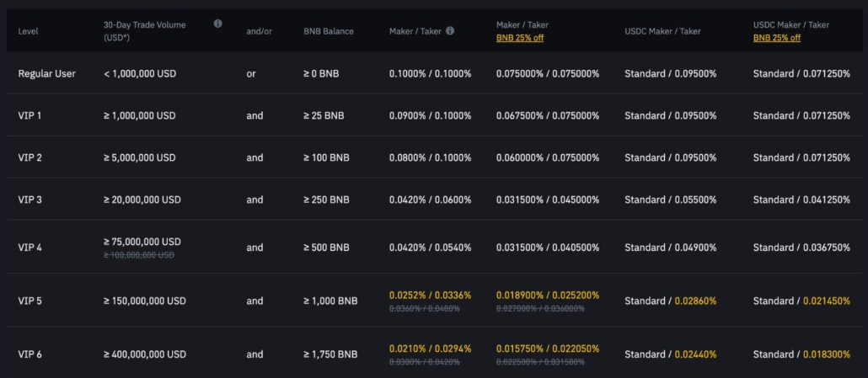The height and width of the screenshot is (378, 868).
Task: Click the VIP 2 level label
Action: [29, 157]
